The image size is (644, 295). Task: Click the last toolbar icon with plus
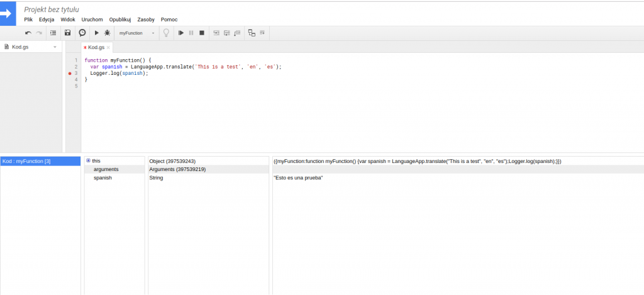262,33
